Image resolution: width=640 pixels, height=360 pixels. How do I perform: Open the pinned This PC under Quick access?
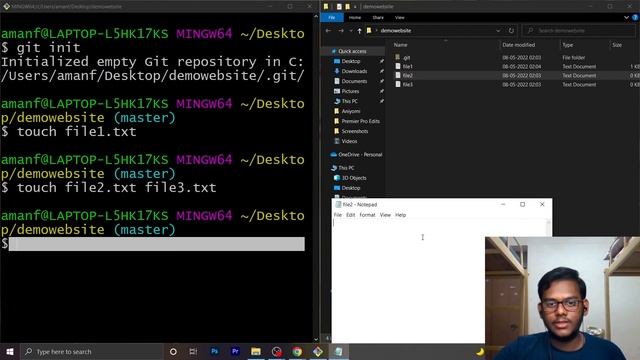(349, 101)
